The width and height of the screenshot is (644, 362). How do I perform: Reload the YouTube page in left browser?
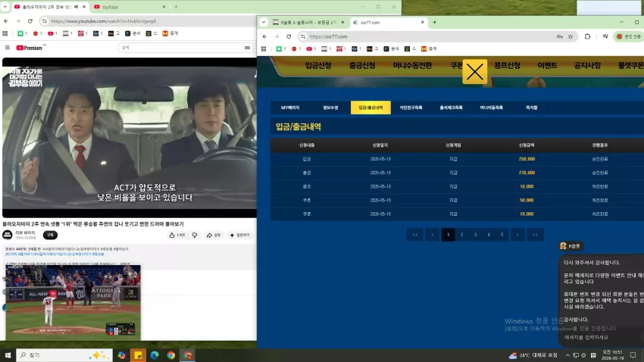coord(30,21)
